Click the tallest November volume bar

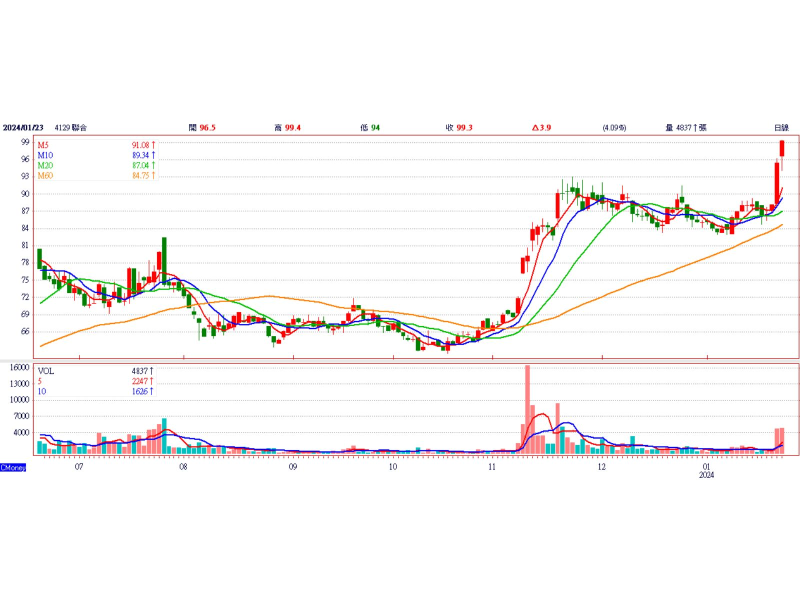click(527, 408)
